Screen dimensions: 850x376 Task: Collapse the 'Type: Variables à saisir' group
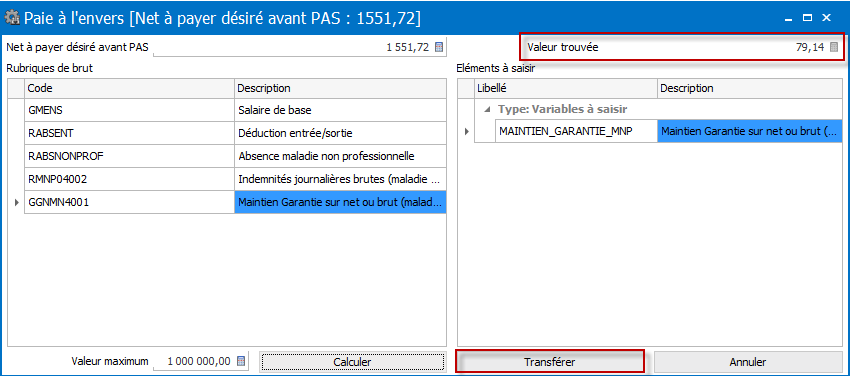(x=487, y=109)
